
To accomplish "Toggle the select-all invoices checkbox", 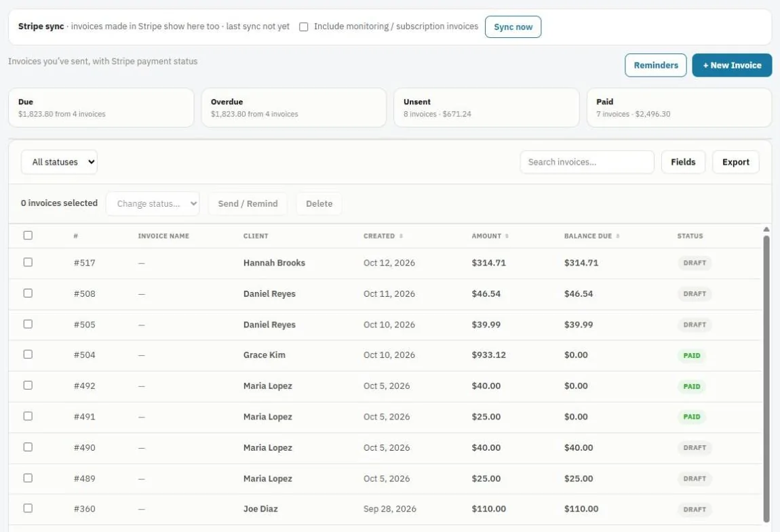I will click(x=28, y=235).
